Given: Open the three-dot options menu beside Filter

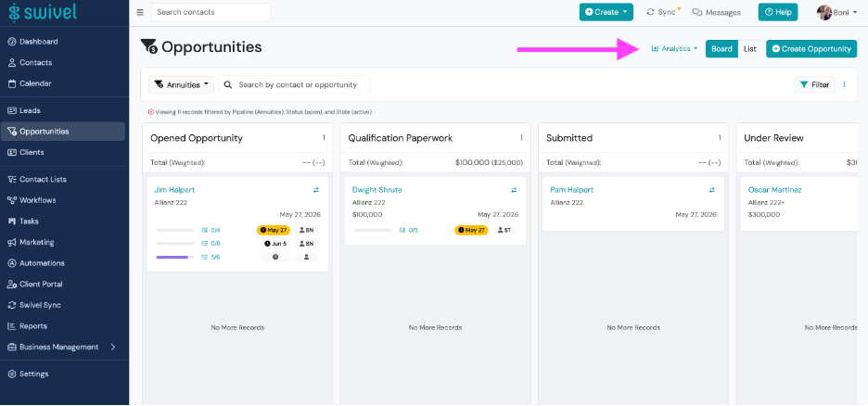Looking at the screenshot, I should pos(844,84).
